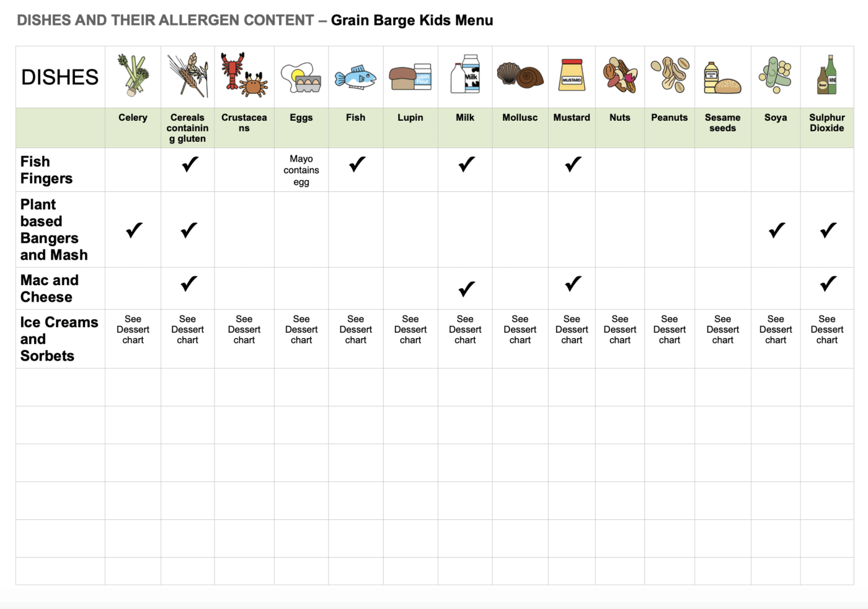Click See Dessert chart under Celery
868x609 pixels.
click(x=133, y=330)
